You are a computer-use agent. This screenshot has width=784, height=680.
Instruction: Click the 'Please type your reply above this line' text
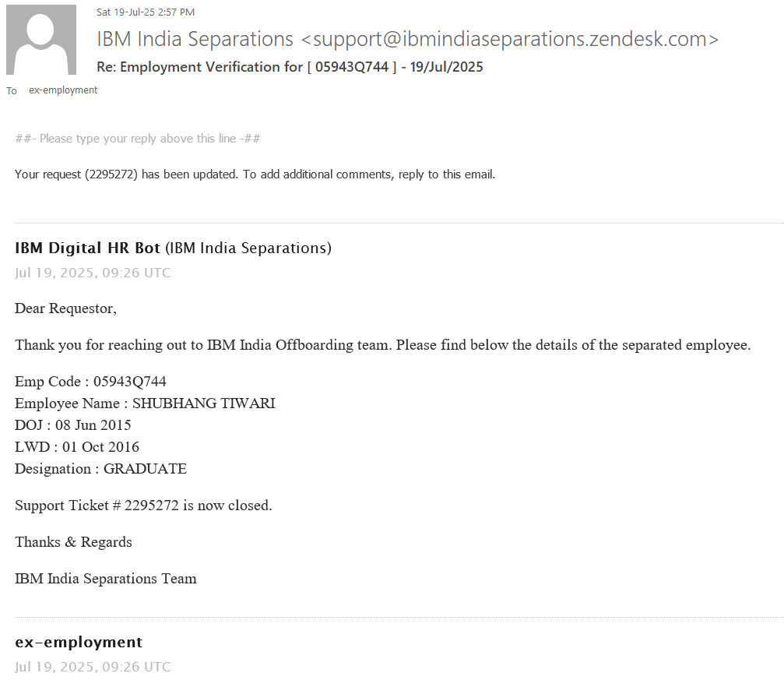tap(138, 139)
